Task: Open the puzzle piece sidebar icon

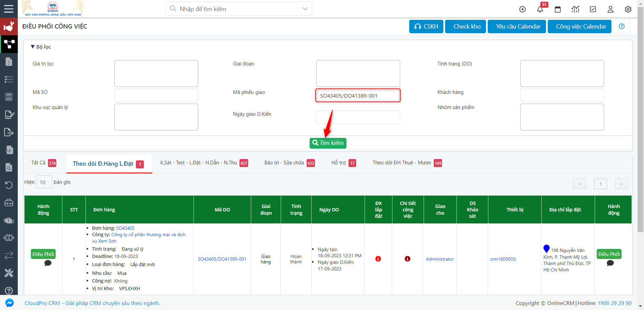Action: 9,238
